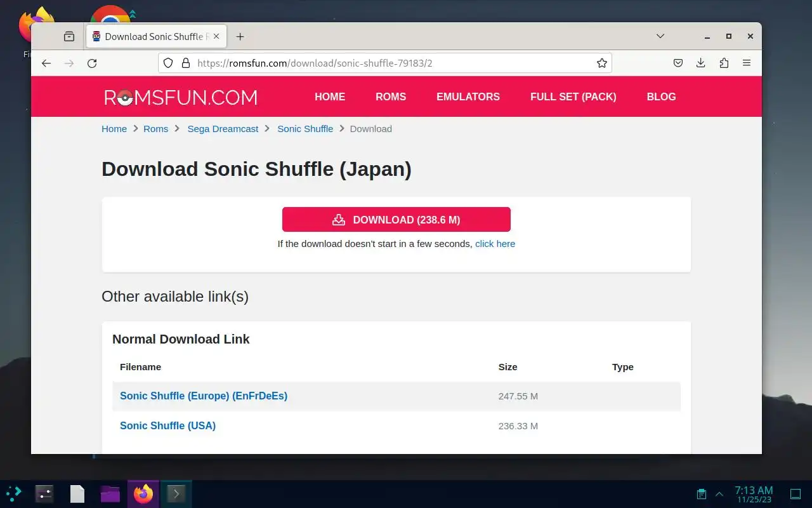The height and width of the screenshot is (508, 812).
Task: Open the BLOG navigation item
Action: point(661,97)
